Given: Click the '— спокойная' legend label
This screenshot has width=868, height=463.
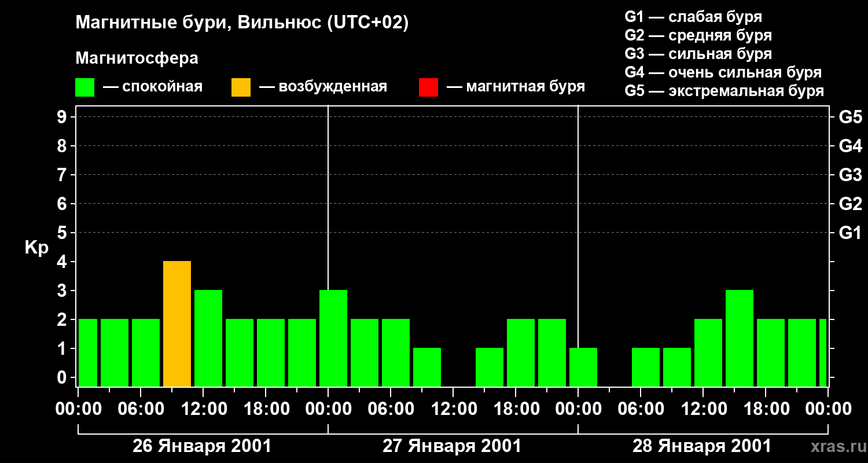Looking at the screenshot, I should pos(153,87).
